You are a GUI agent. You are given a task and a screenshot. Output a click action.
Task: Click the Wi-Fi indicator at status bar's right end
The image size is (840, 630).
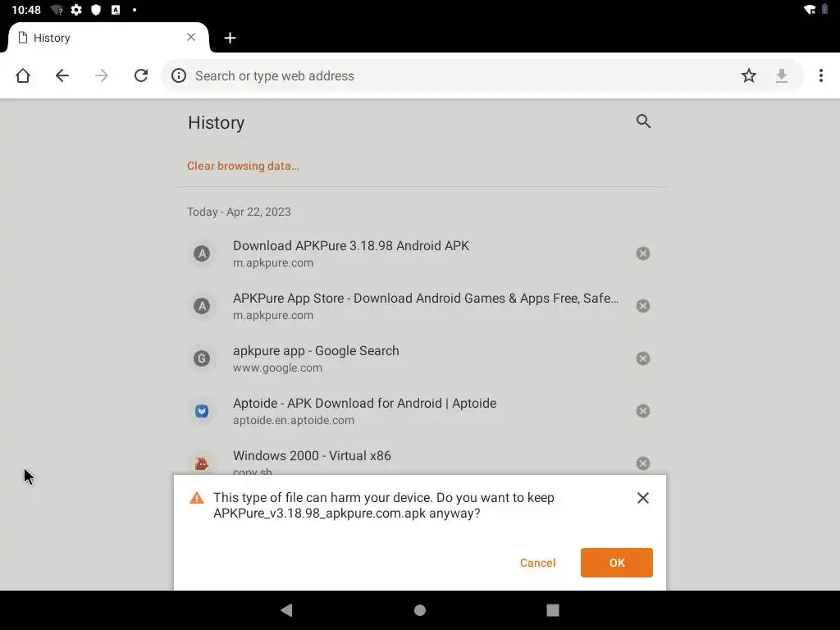click(810, 10)
